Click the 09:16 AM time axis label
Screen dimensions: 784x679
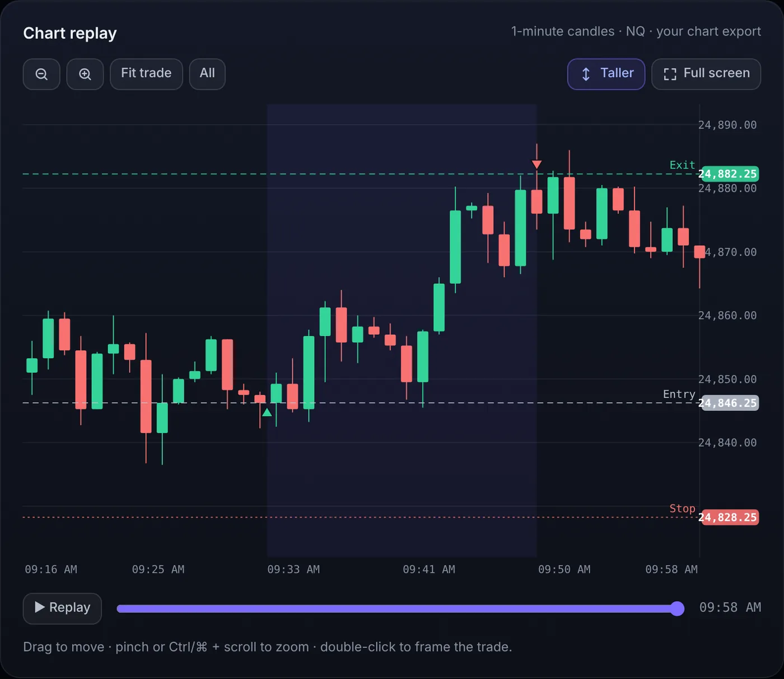[x=51, y=569]
